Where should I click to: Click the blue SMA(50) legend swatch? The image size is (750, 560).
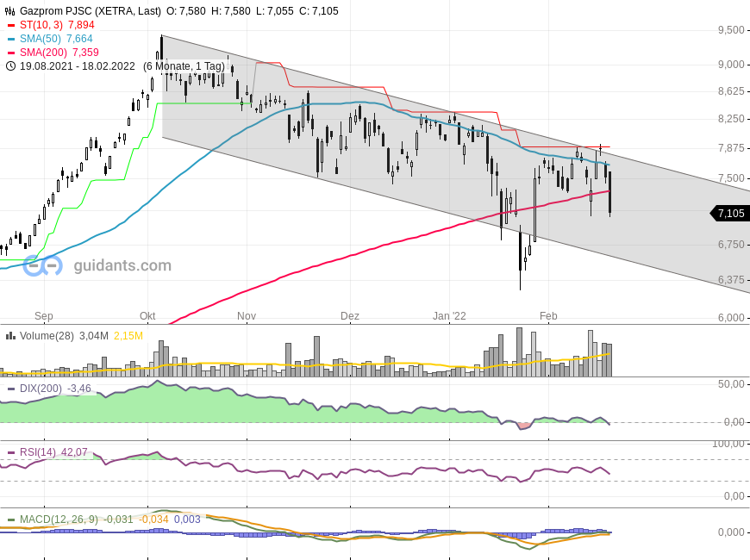coord(11,39)
